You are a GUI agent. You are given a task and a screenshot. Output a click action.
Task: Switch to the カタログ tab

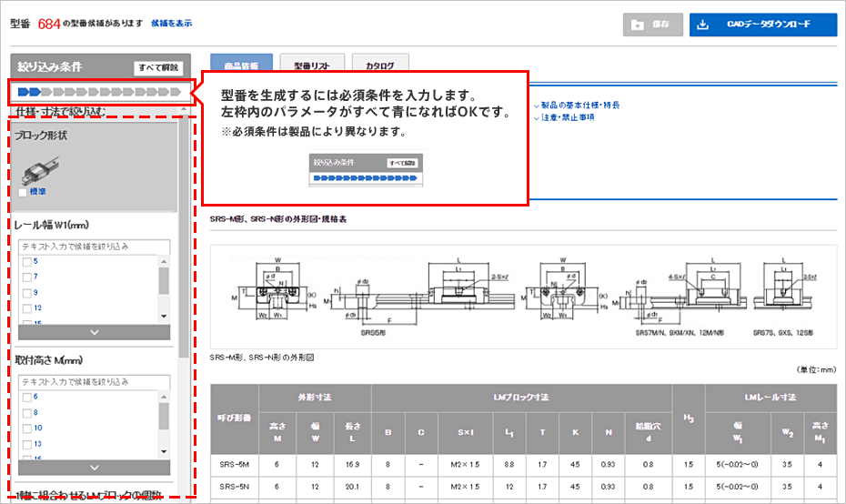click(380, 63)
